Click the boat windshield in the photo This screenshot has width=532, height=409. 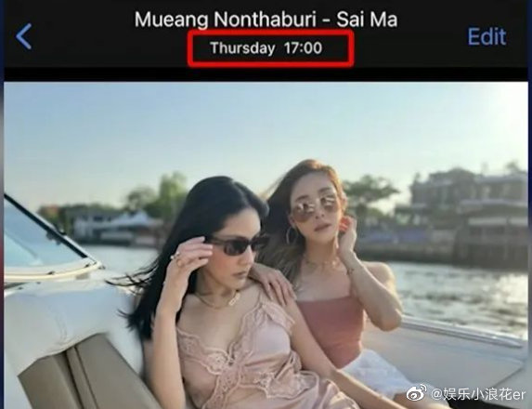coord(43,238)
